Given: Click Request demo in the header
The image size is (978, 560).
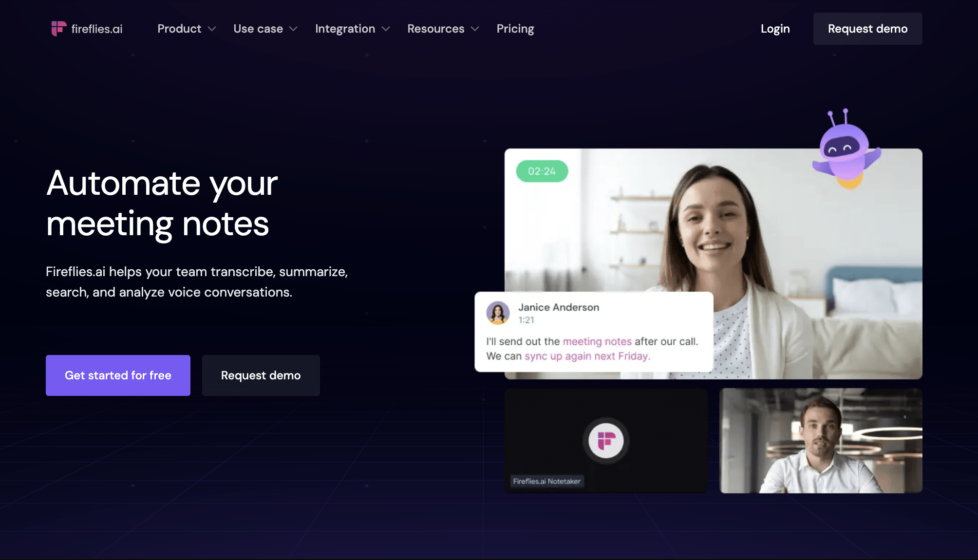Looking at the screenshot, I should (867, 29).
